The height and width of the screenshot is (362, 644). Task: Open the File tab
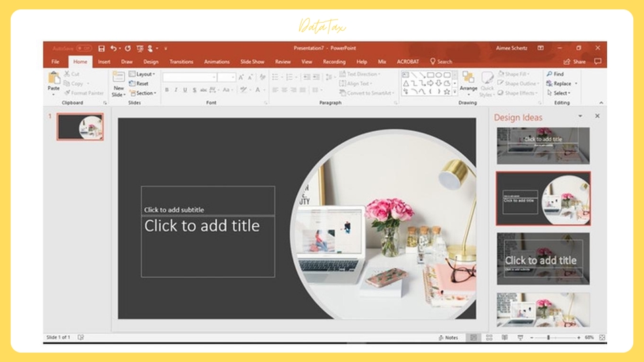[x=55, y=62]
